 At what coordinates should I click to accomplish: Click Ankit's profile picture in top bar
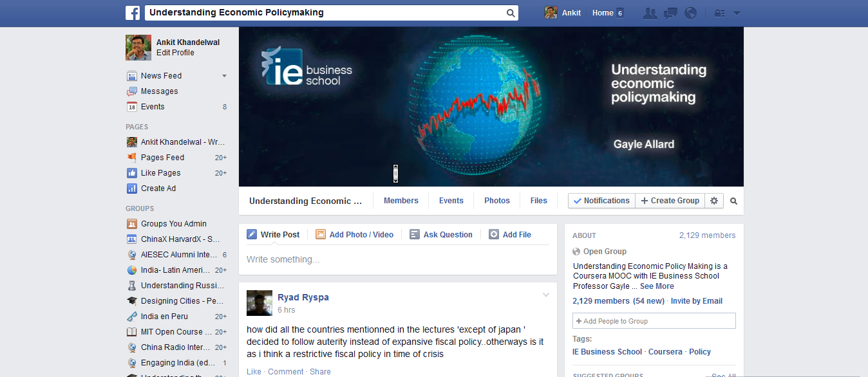(551, 13)
